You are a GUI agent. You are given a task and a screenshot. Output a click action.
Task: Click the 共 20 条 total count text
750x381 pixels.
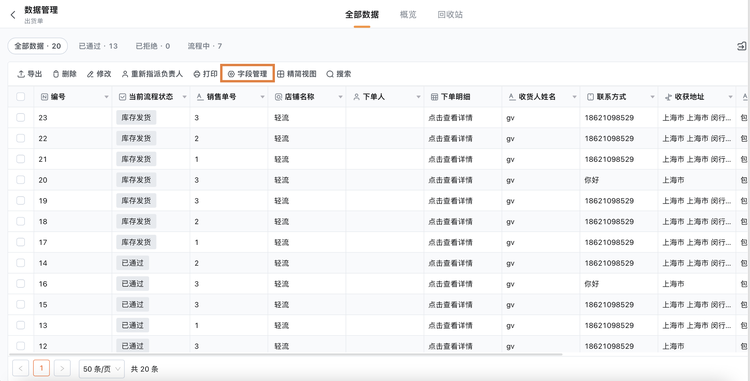(144, 369)
